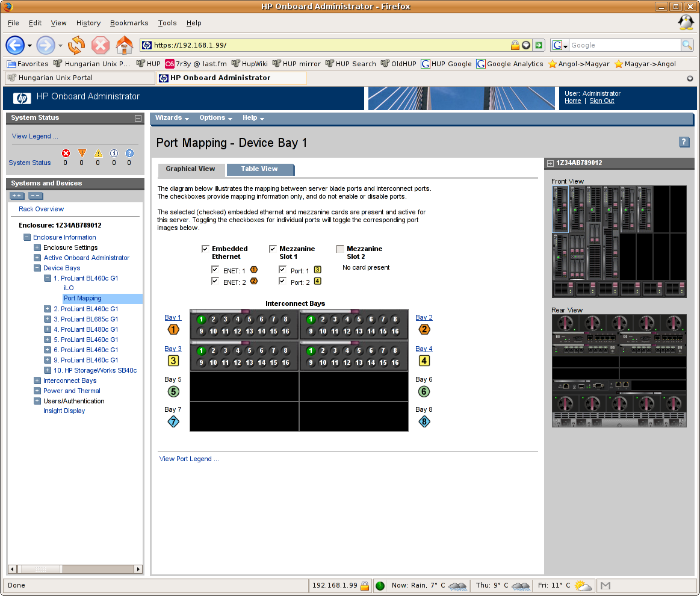Toggle the Mezzanine Slot 1 checkbox
Viewport: 700px width, 596px height.
click(x=273, y=249)
